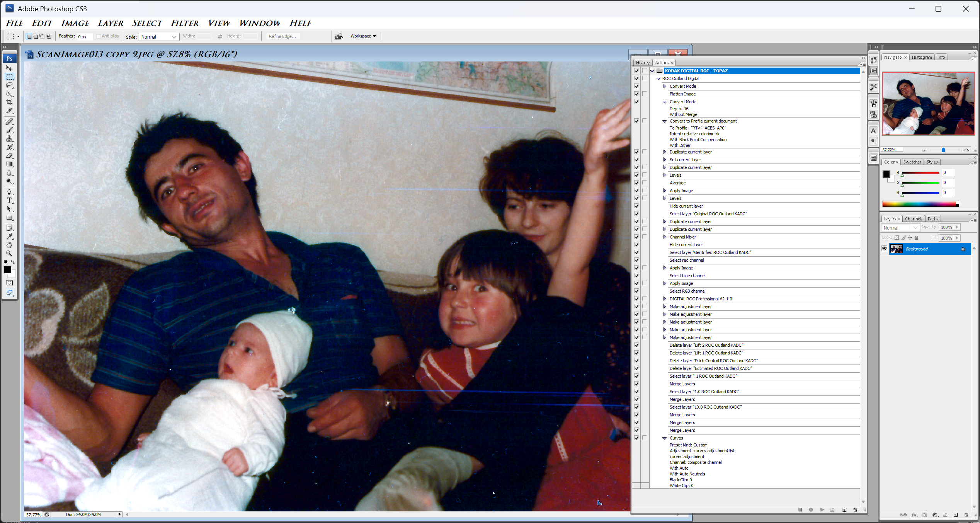Open the Style dropdown set to Normal

[x=159, y=37]
